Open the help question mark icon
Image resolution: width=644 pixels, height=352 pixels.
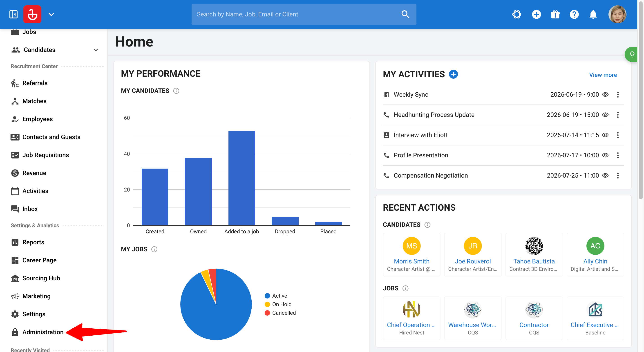coord(574,14)
